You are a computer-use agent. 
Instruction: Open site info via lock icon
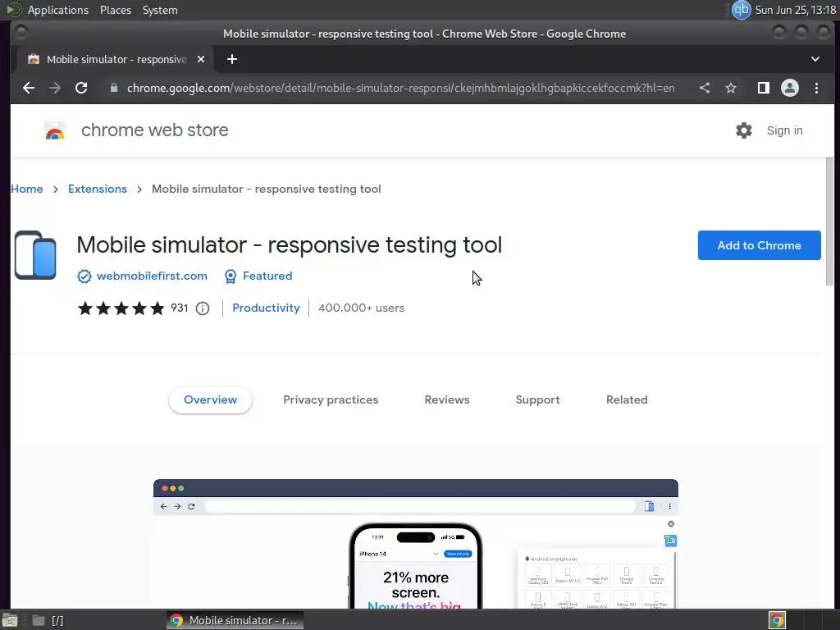click(x=113, y=88)
